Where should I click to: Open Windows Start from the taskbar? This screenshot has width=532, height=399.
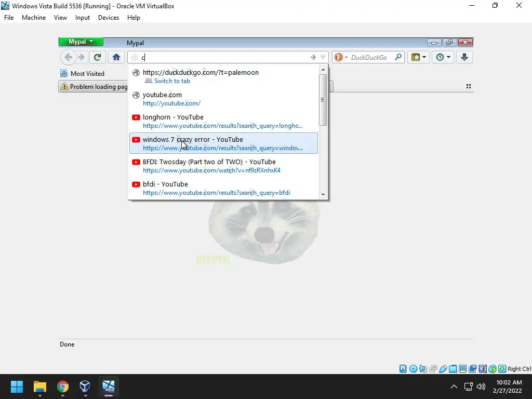(x=17, y=387)
